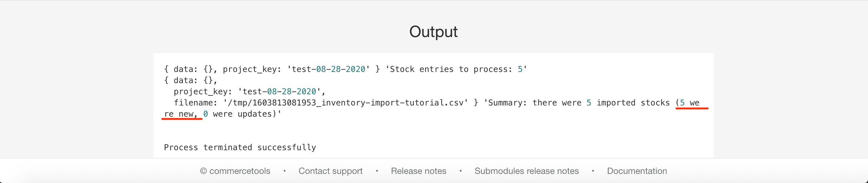The width and height of the screenshot is (868, 183).
Task: Click the Output heading
Action: click(x=433, y=32)
